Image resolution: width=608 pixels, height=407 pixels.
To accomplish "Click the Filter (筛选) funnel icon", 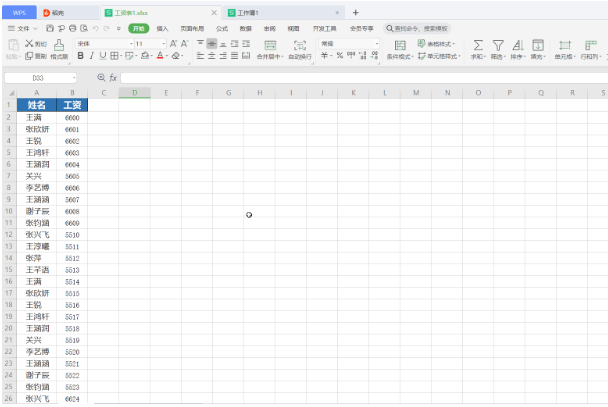I will point(498,45).
